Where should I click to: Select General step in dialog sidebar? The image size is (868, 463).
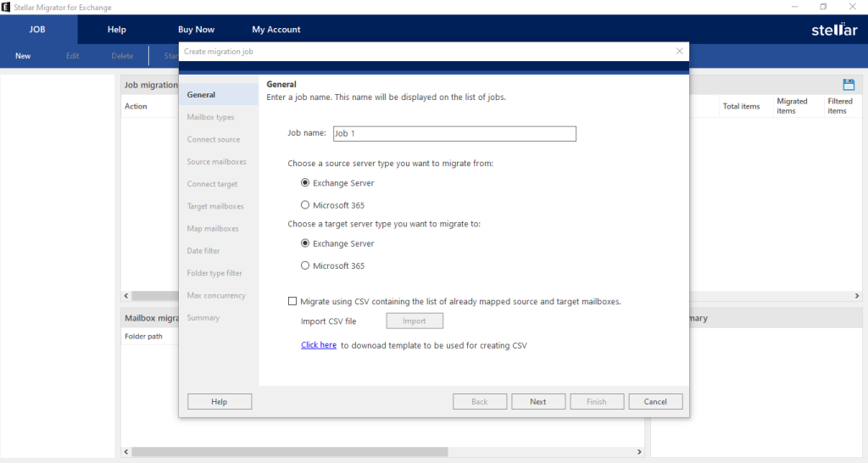[x=219, y=95]
